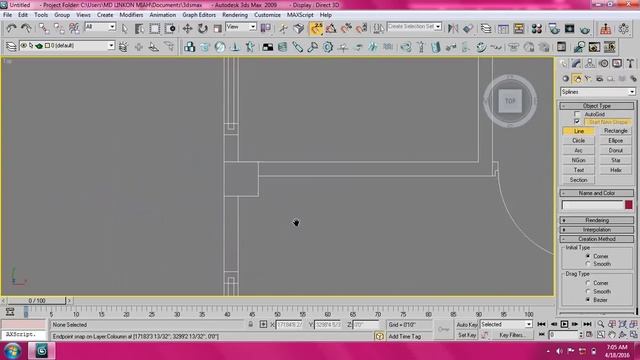Viewport: 640px width, 360px height.
Task: Expand the Rendering rollout
Action: (597, 220)
